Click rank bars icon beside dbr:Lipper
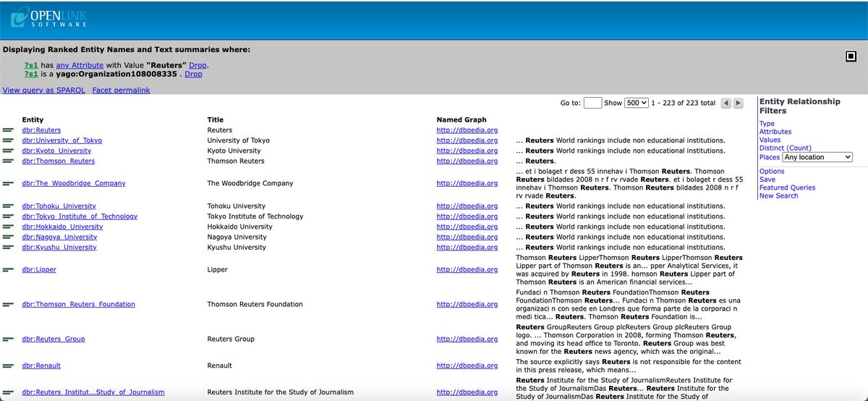Image resolution: width=868 pixels, height=401 pixels. tap(8, 270)
